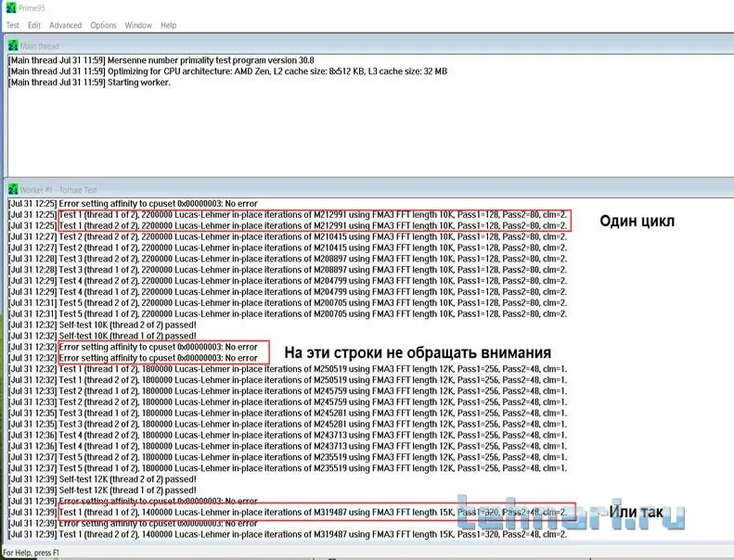Screen dimensions: 734x560
Task: Click Test 5 thread 1 of 2 M200705 line
Action: click(288, 314)
